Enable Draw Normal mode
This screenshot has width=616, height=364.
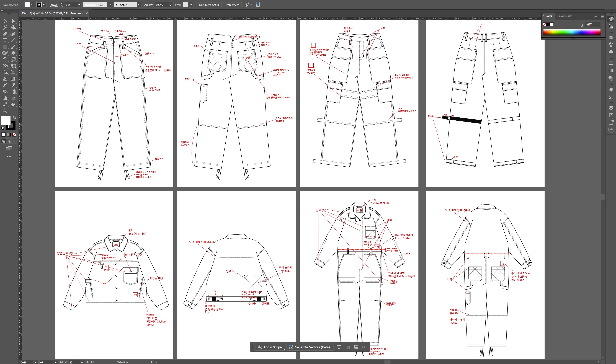(4, 141)
